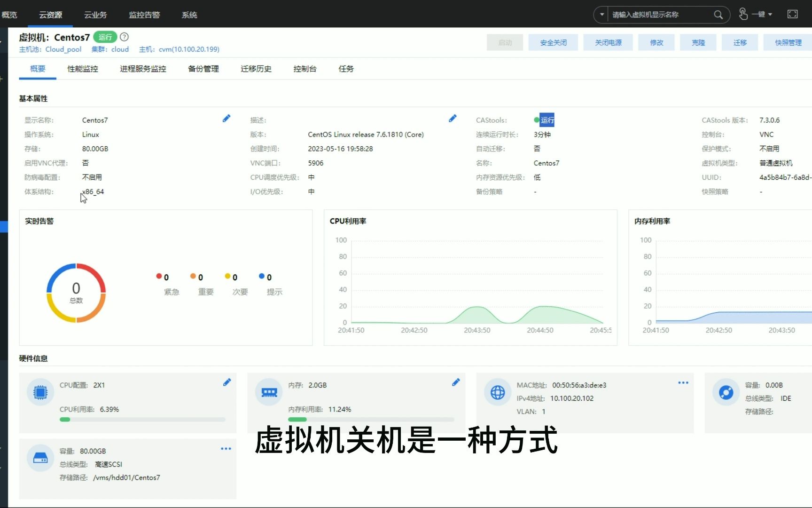Click the CAStools 运行 status label
This screenshot has width=812, height=508.
click(547, 120)
